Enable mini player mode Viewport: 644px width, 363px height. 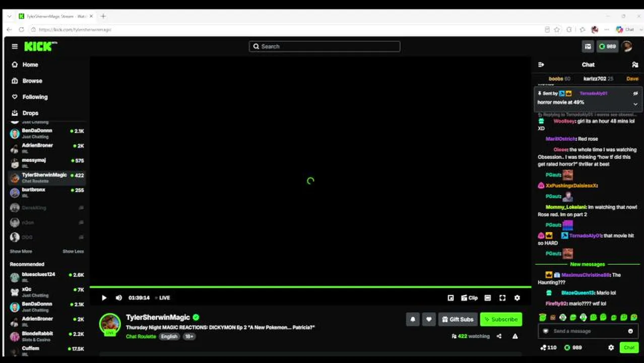tap(450, 297)
